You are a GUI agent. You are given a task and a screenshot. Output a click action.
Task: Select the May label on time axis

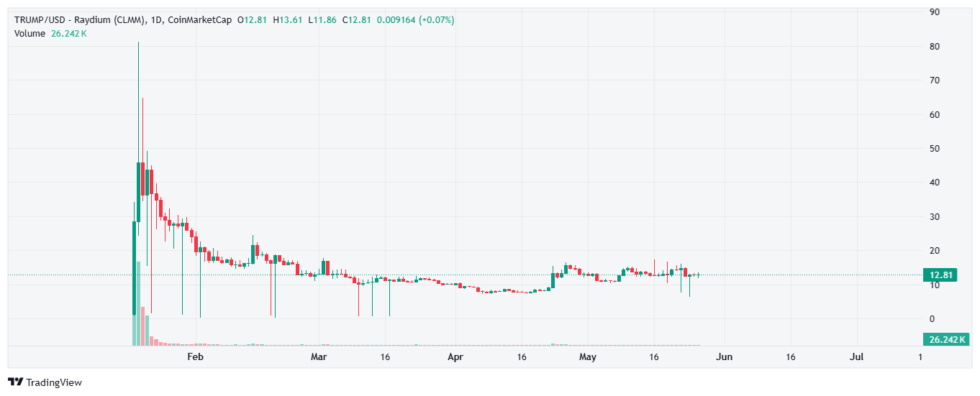click(x=588, y=357)
